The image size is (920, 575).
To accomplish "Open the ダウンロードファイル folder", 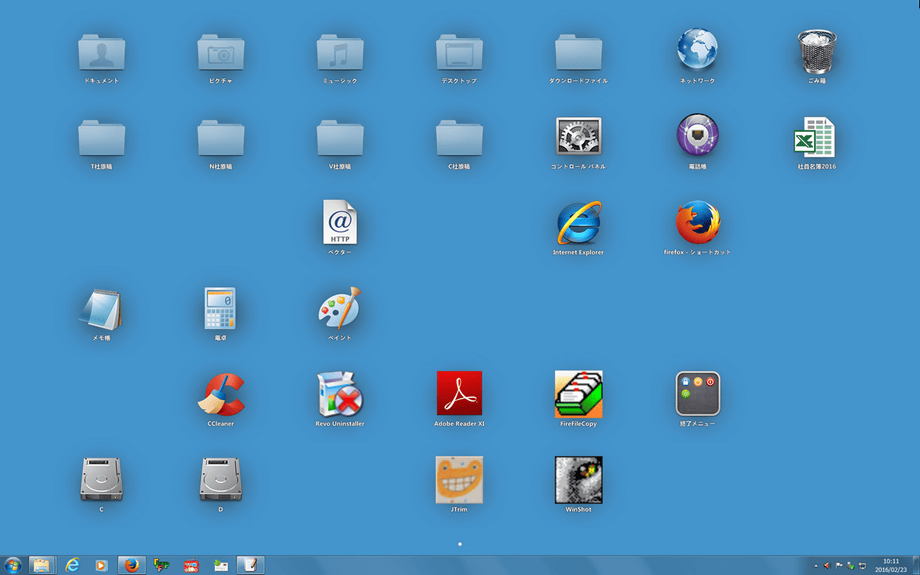I will 579,52.
